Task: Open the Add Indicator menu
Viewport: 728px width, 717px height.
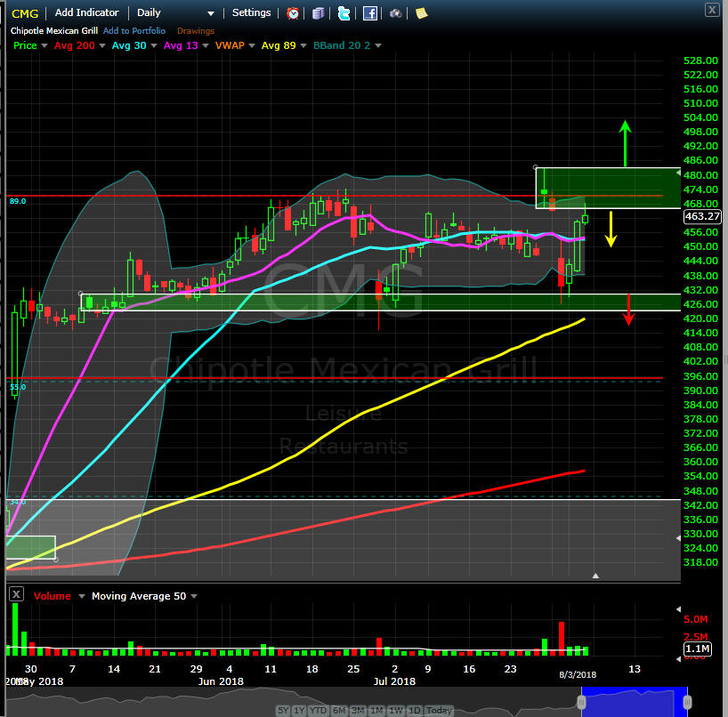Action: pyautogui.click(x=86, y=13)
